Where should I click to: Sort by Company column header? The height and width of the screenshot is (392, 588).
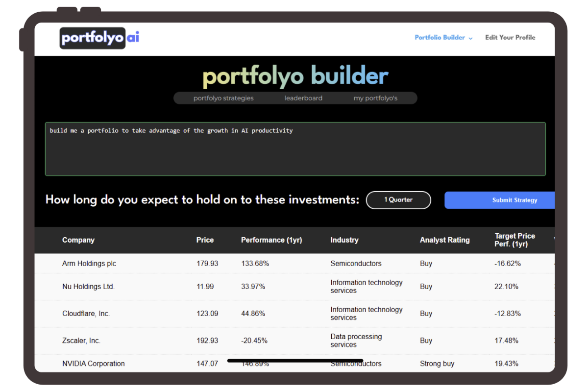(78, 240)
